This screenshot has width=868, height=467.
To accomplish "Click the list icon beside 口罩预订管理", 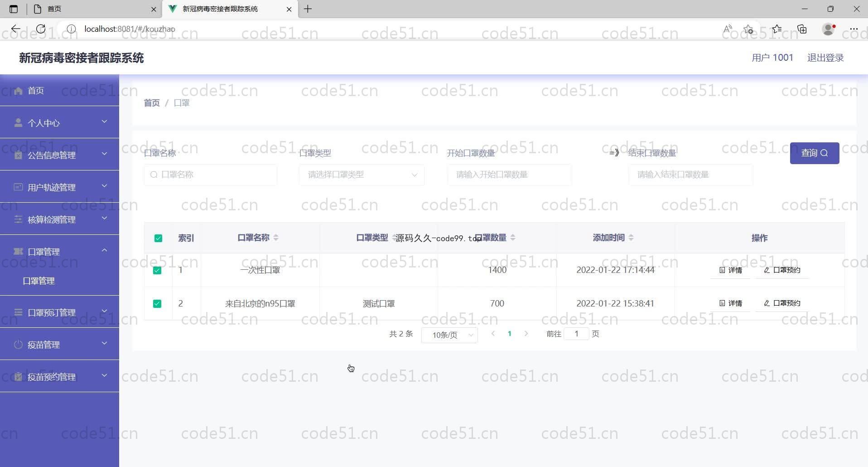I will (18, 312).
